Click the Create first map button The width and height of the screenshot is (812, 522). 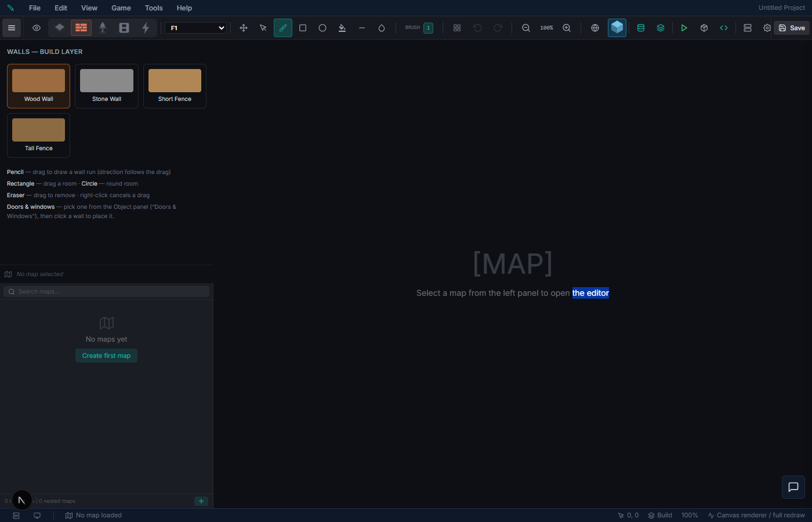[106, 356]
